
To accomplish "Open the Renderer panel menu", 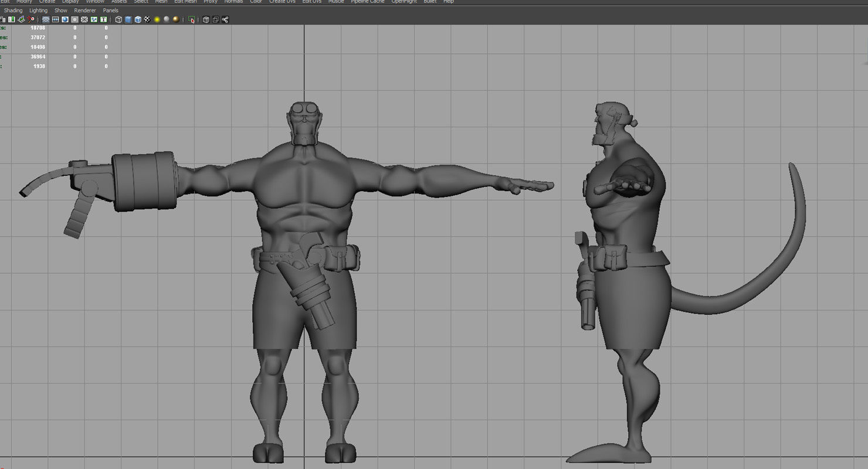I will (x=85, y=11).
